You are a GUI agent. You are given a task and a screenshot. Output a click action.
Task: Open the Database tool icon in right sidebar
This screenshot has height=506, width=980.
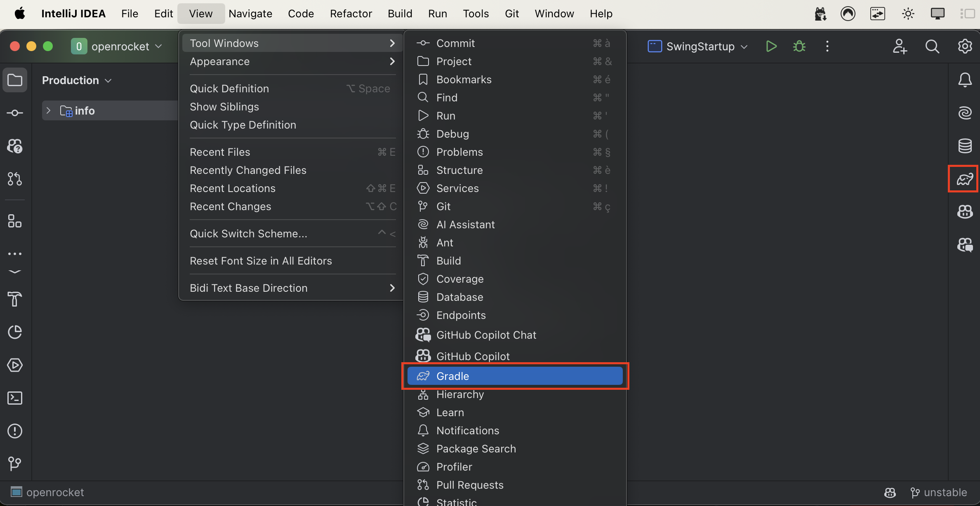point(964,146)
